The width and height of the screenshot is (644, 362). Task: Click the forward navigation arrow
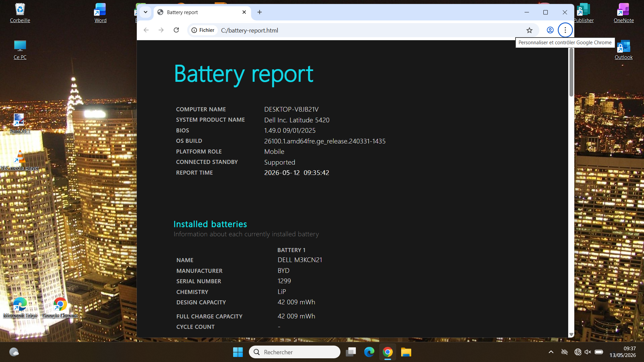[161, 30]
